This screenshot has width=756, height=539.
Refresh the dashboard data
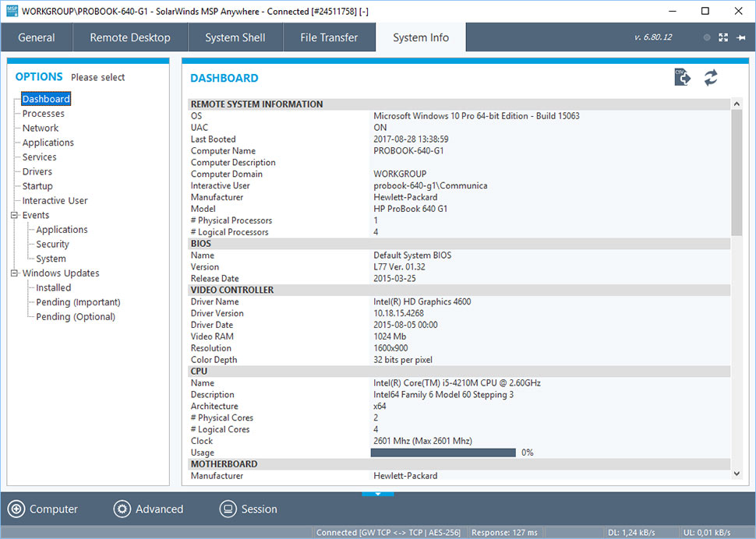(711, 78)
